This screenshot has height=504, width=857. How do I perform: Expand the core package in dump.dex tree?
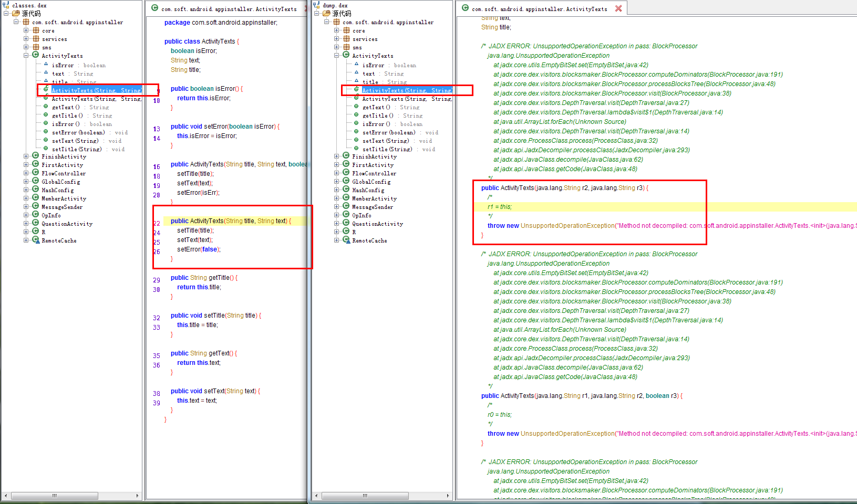[x=337, y=30]
